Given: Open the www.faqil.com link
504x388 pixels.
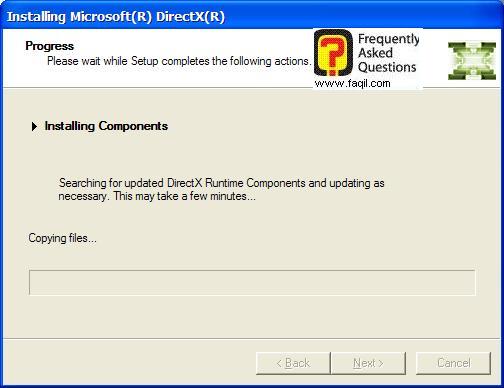Looking at the screenshot, I should (352, 83).
